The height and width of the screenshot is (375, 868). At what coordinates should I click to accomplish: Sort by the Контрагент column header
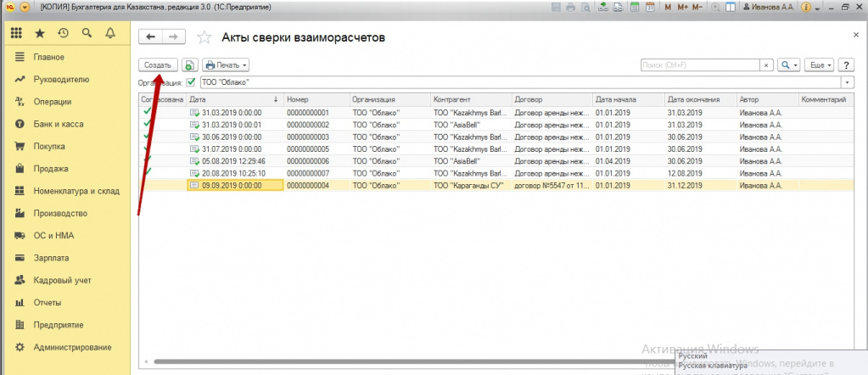(471, 100)
